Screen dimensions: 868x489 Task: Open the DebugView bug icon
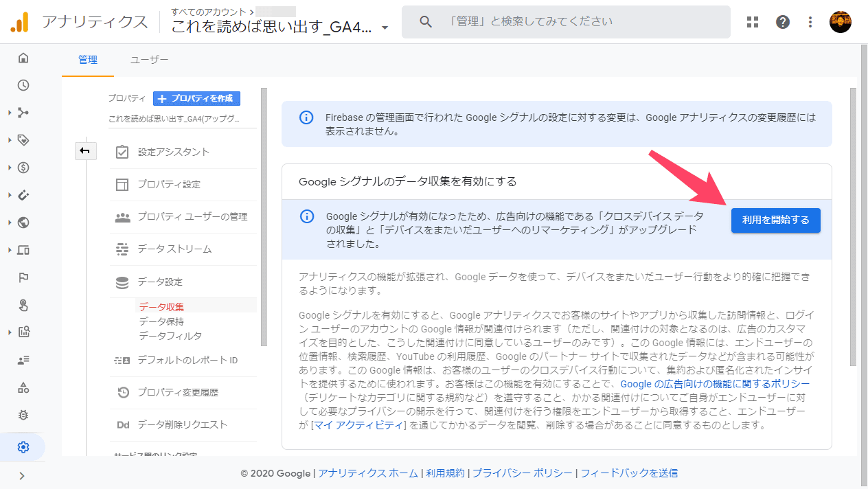[23, 415]
